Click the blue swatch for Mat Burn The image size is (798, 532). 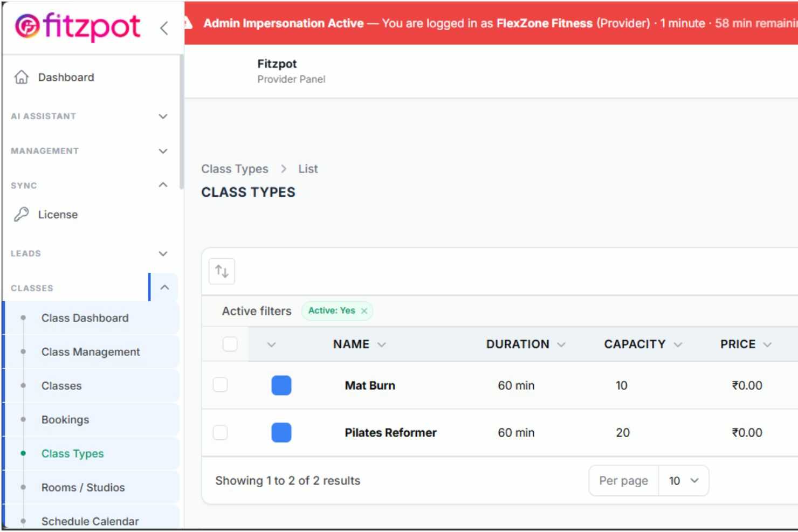click(x=281, y=385)
